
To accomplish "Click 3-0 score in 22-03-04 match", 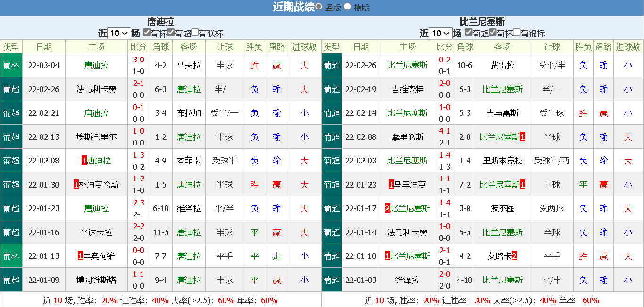I will [139, 60].
